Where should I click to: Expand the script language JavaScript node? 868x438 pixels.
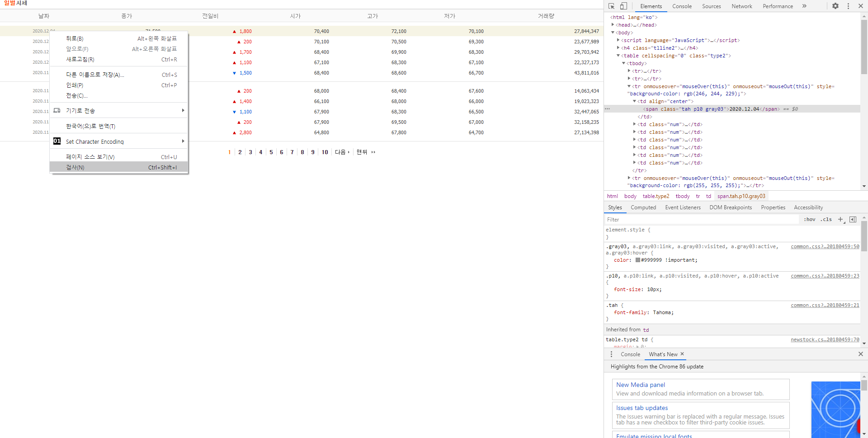618,40
